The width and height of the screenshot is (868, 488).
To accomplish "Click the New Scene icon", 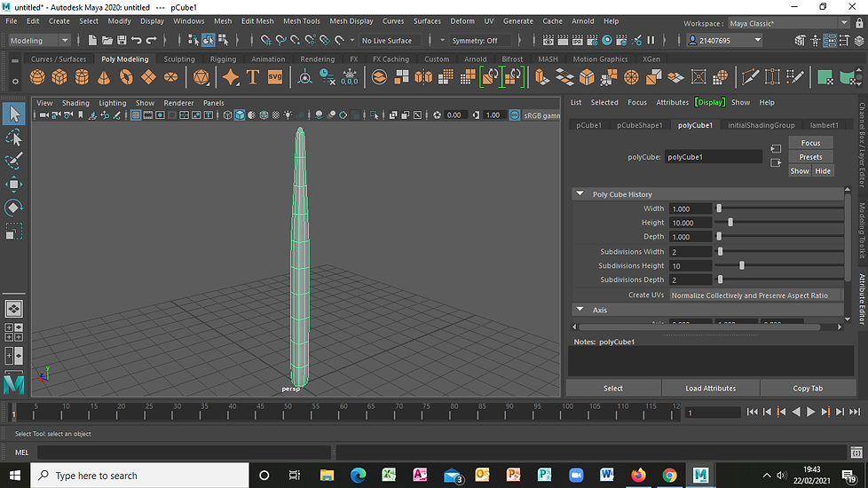I will [x=92, y=41].
